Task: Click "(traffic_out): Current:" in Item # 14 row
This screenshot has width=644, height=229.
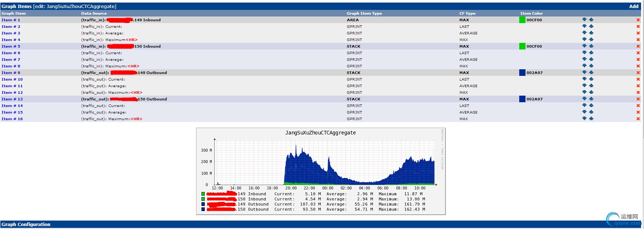Action: point(103,106)
